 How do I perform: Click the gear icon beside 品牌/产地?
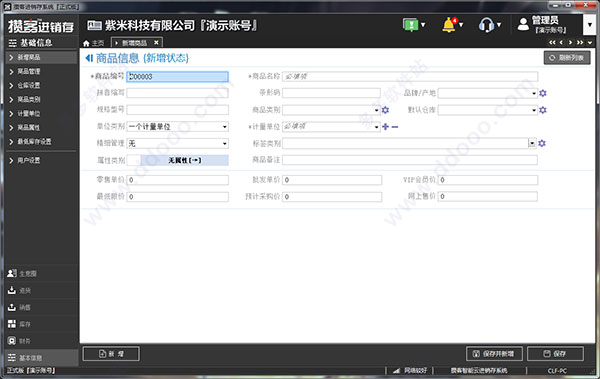pos(543,93)
